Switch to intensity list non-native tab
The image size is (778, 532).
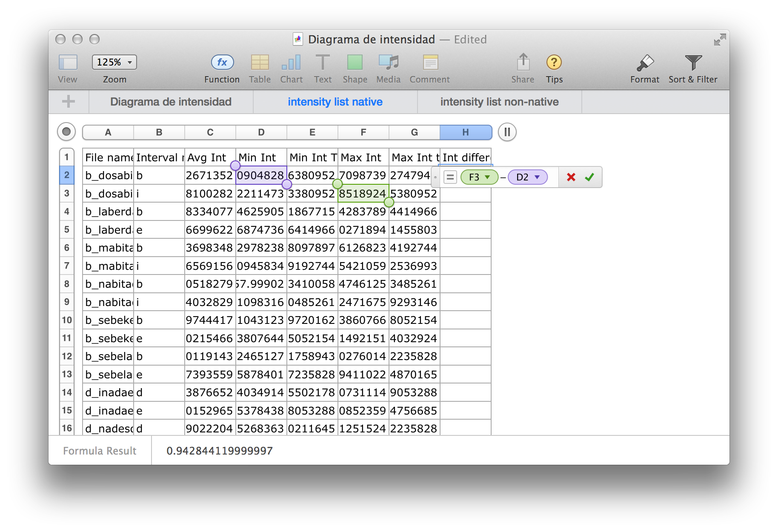[499, 102]
